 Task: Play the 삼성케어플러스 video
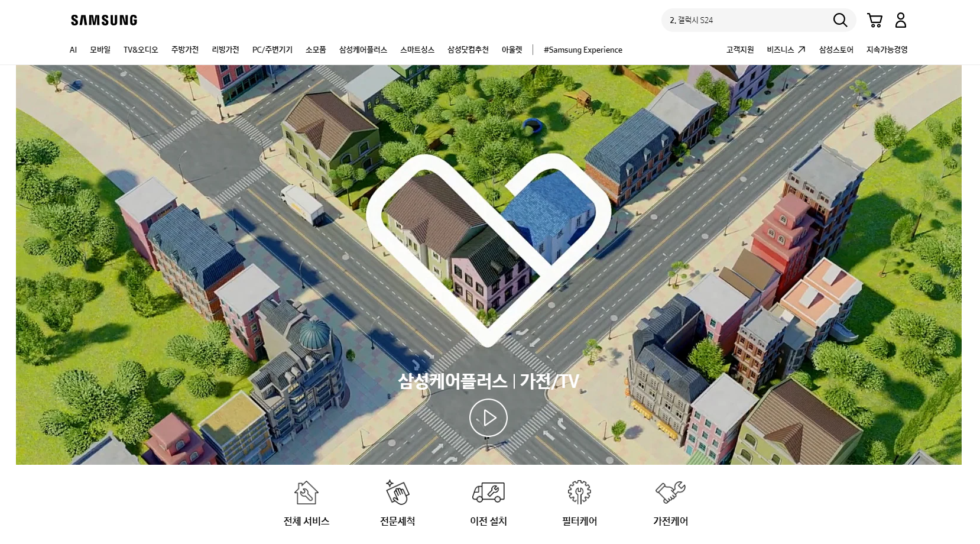coord(488,418)
